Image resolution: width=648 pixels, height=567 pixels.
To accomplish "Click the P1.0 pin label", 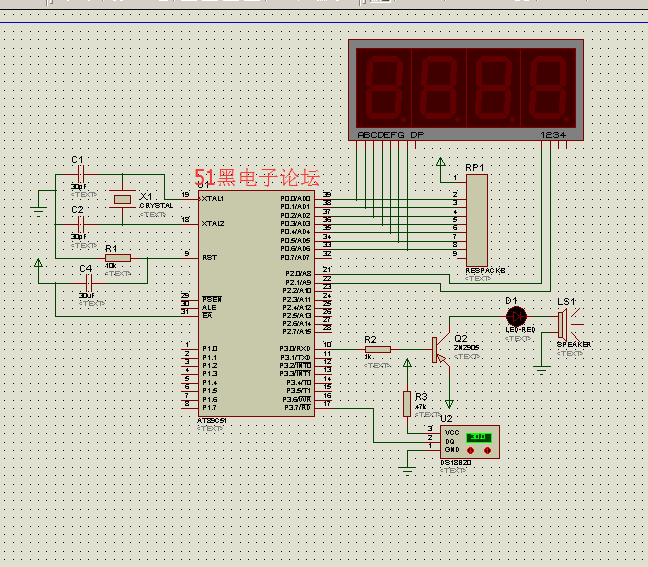I will click(x=210, y=349).
